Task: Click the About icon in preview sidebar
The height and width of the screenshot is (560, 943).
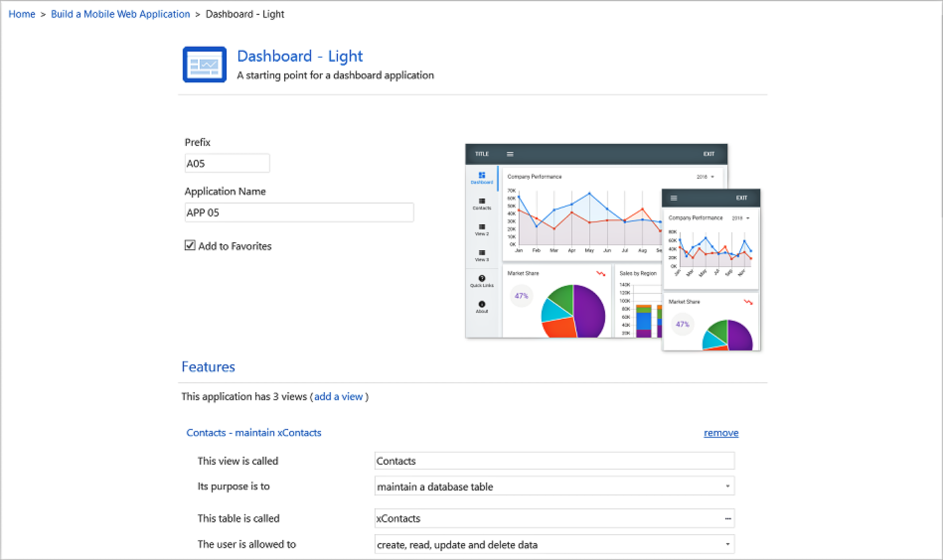Action: pyautogui.click(x=482, y=304)
